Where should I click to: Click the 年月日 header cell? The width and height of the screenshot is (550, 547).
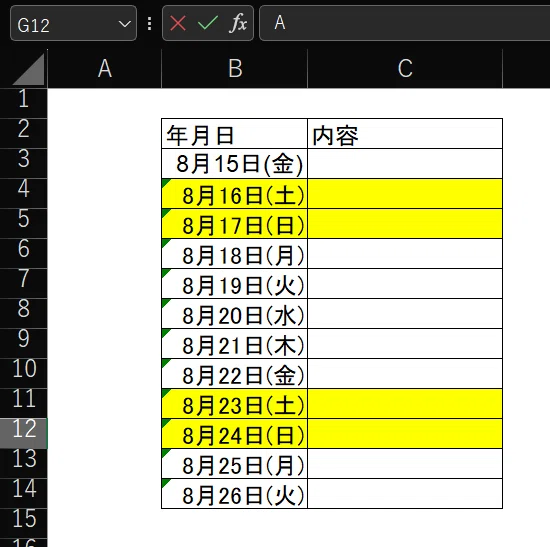point(234,134)
